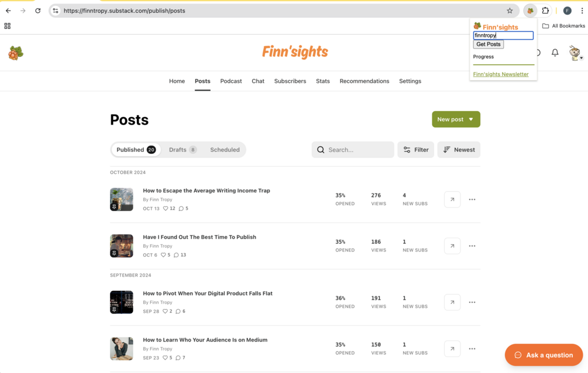This screenshot has height=373, width=588.
Task: Click Get Posts in extension popup
Action: tap(489, 44)
